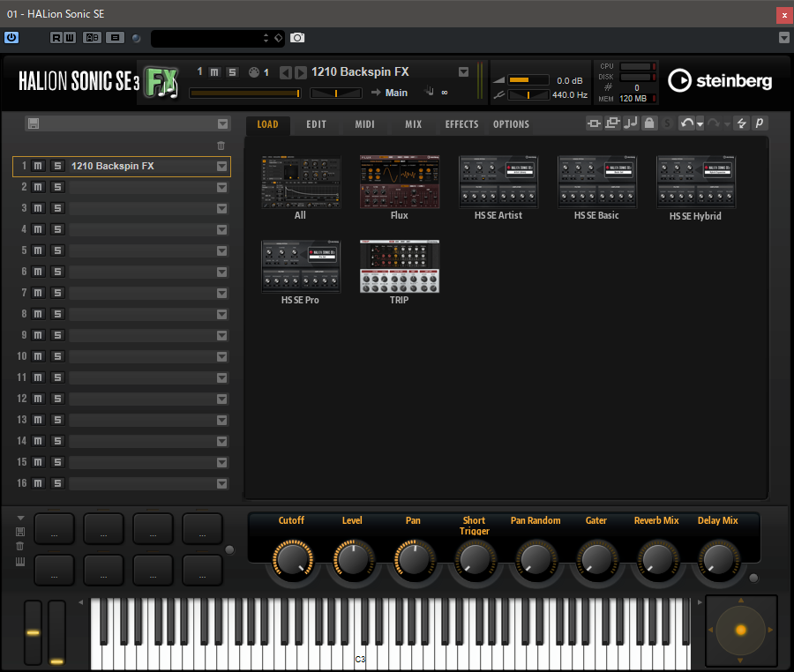The image size is (794, 672).
Task: Open the host preset selector field
Action: click(x=218, y=38)
